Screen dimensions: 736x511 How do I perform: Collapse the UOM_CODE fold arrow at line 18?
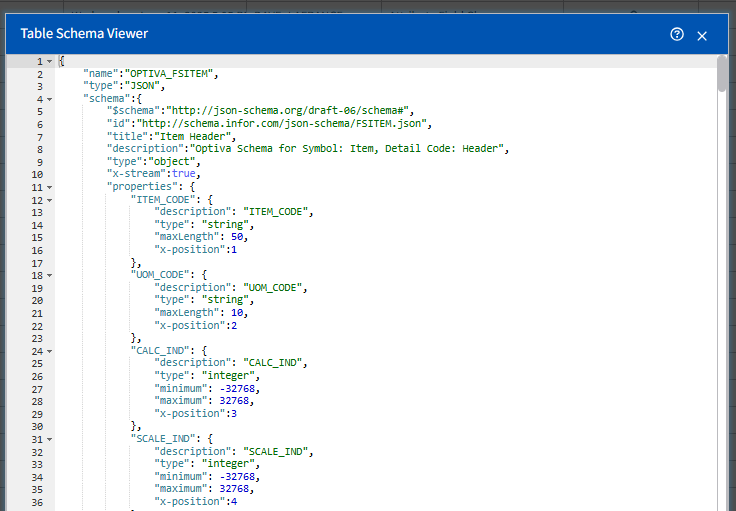[x=50, y=275]
